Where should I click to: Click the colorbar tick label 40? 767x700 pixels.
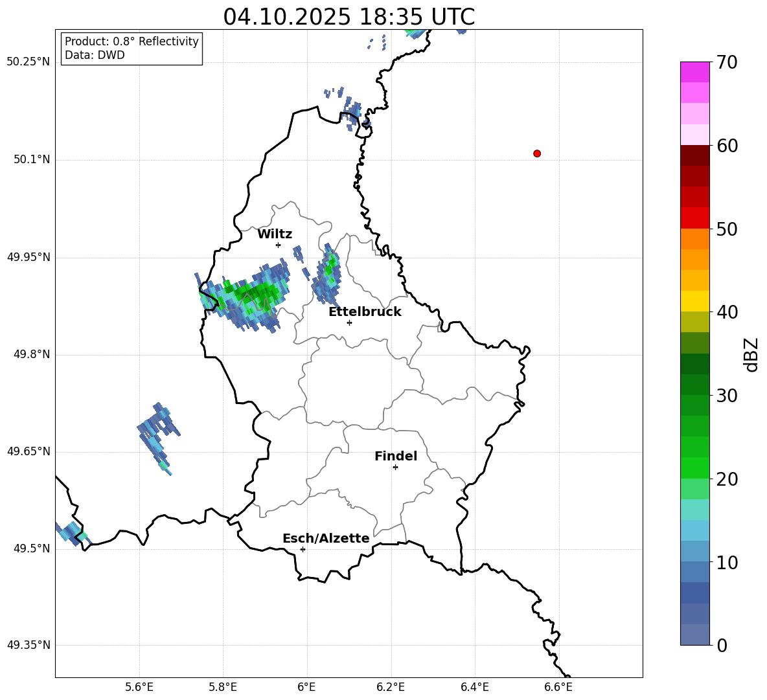(727, 312)
